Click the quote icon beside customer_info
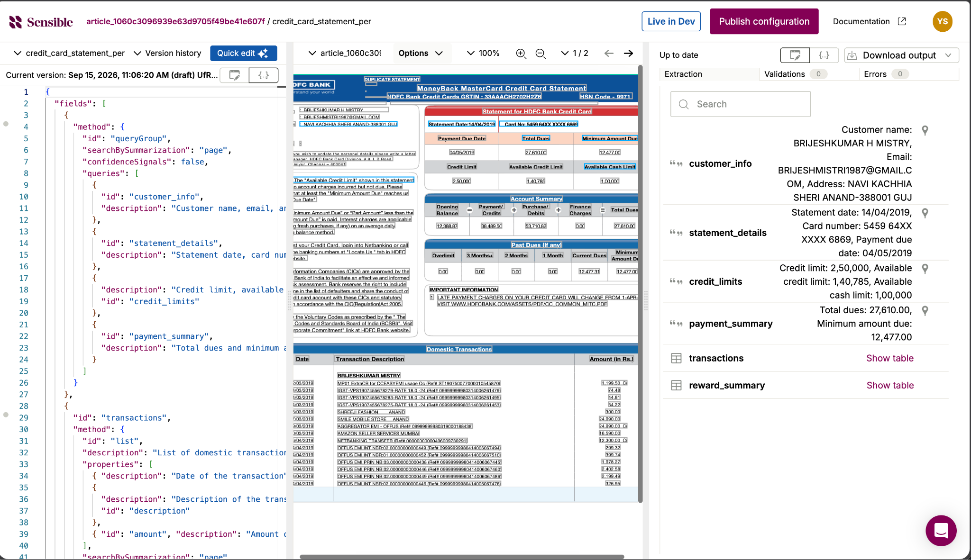Image resolution: width=971 pixels, height=560 pixels. point(676,163)
